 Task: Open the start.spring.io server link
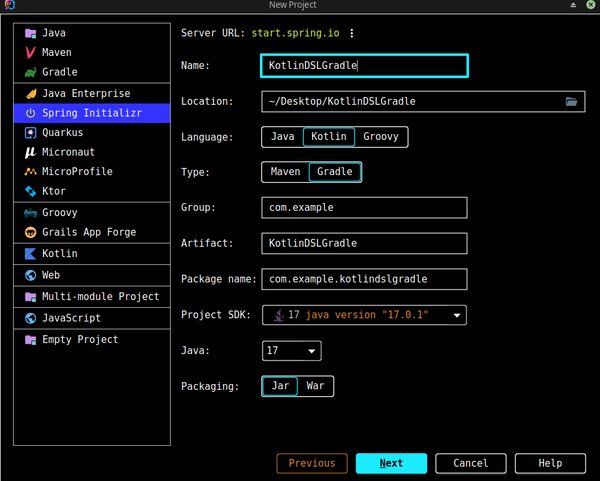point(295,33)
